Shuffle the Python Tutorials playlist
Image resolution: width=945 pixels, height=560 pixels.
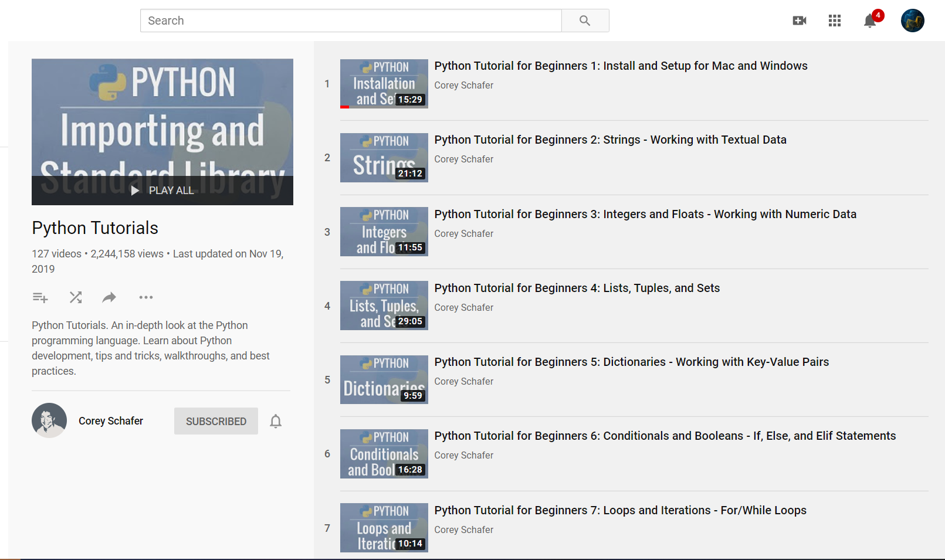point(76,297)
